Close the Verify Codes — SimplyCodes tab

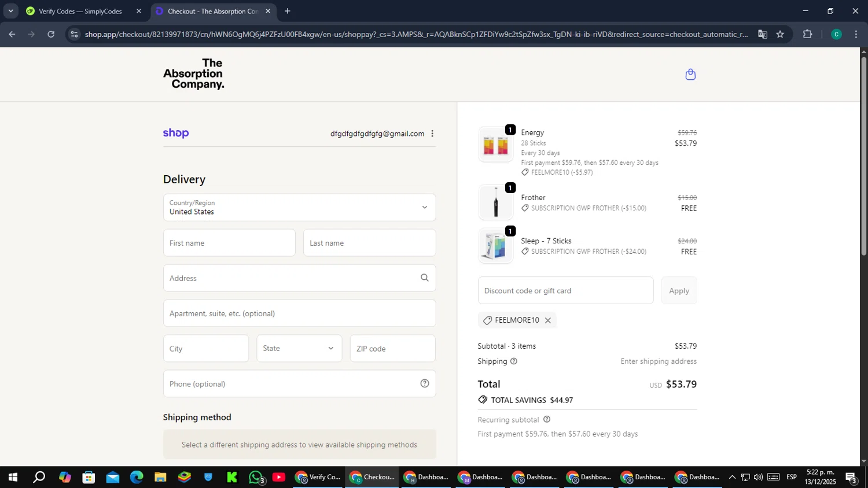139,11
